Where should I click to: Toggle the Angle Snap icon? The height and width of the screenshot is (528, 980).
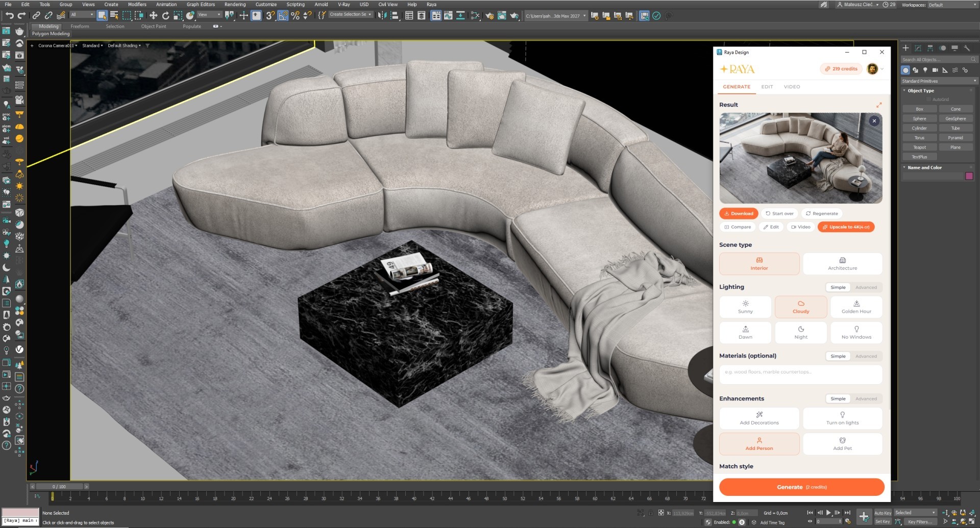(283, 16)
